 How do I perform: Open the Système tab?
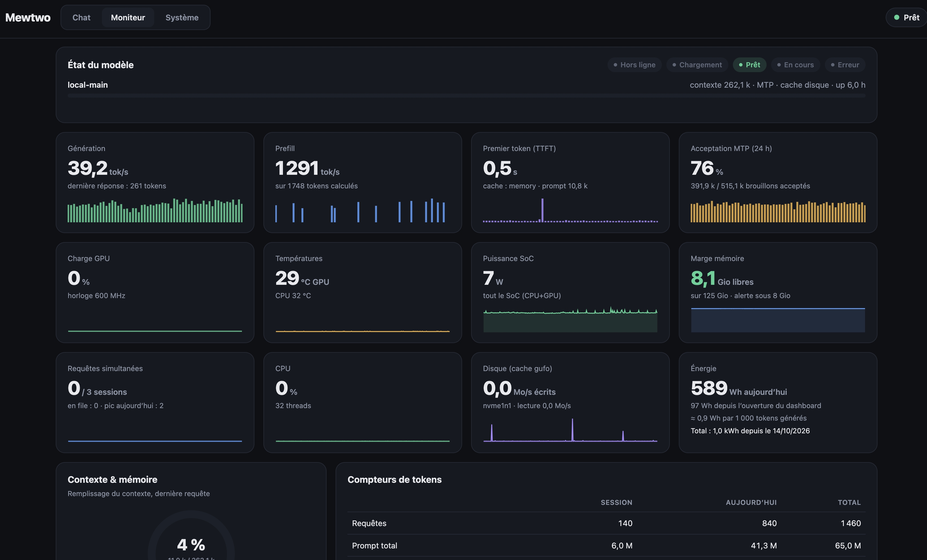coord(182,17)
